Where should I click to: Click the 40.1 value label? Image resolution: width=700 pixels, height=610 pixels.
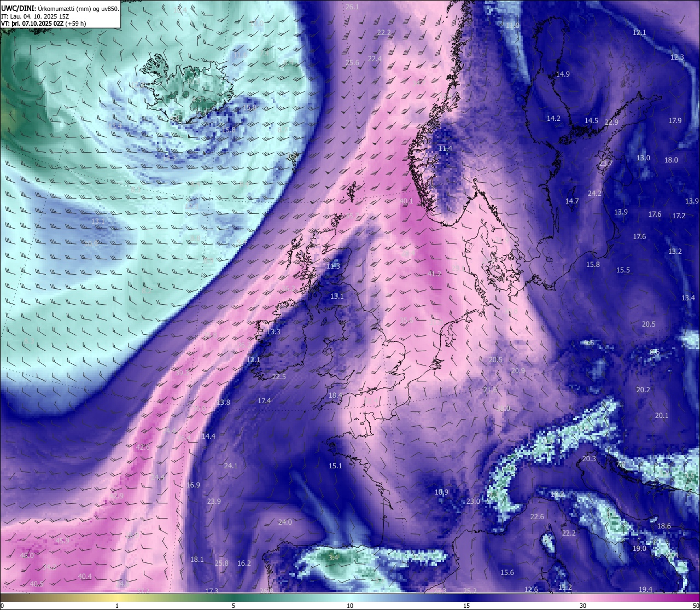click(x=406, y=201)
